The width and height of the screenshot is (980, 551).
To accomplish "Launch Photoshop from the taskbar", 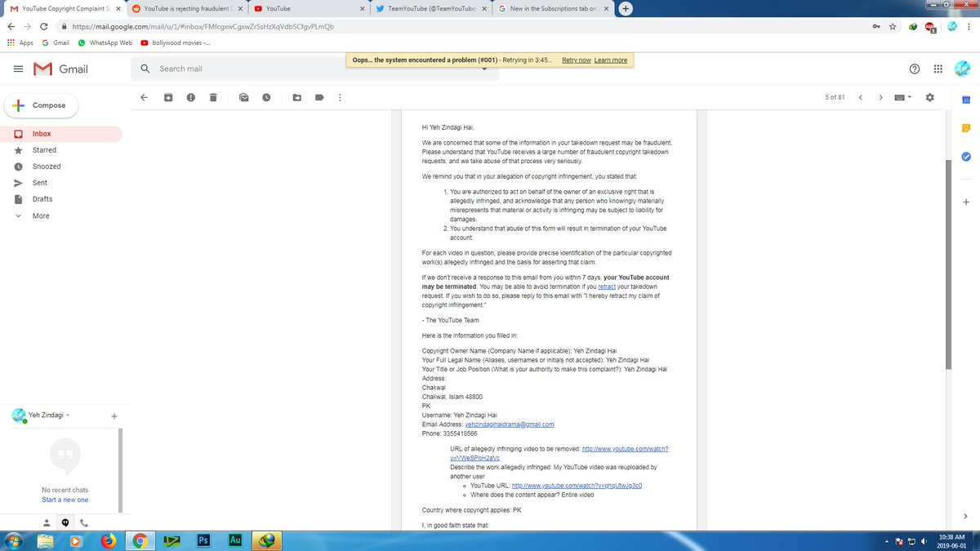I will pyautogui.click(x=204, y=540).
